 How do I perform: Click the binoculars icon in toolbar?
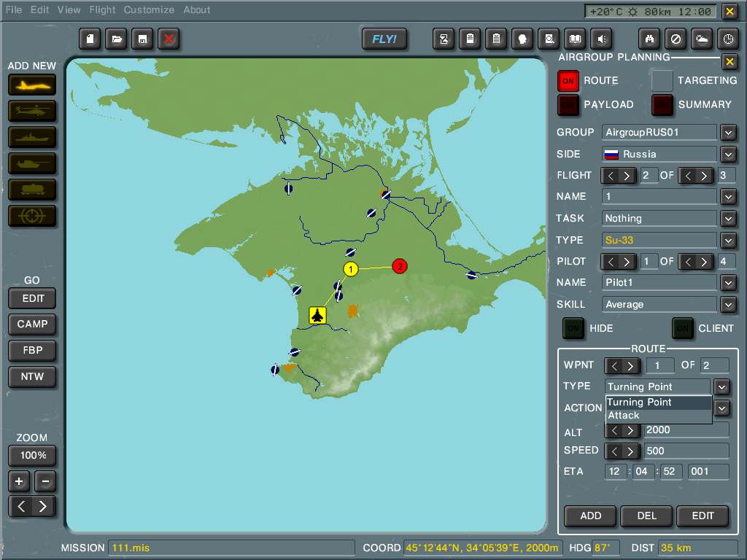[649, 39]
